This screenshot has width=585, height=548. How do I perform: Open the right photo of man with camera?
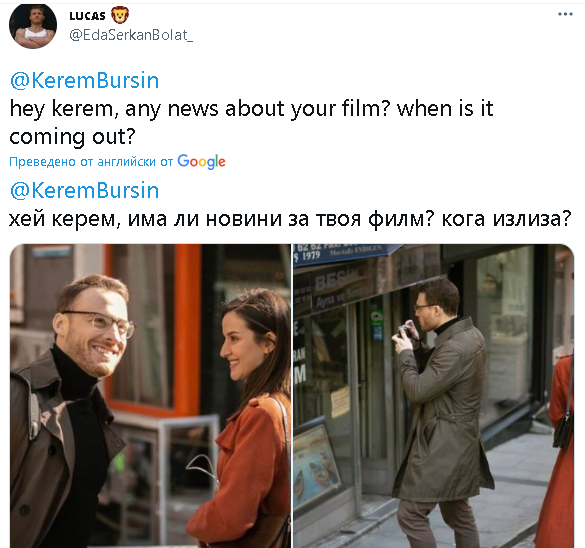click(x=434, y=396)
